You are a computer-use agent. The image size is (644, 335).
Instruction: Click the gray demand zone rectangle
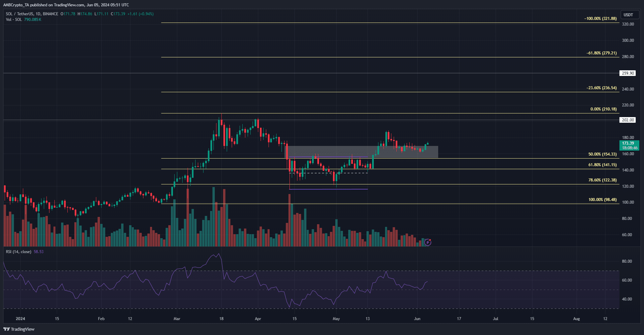point(362,152)
